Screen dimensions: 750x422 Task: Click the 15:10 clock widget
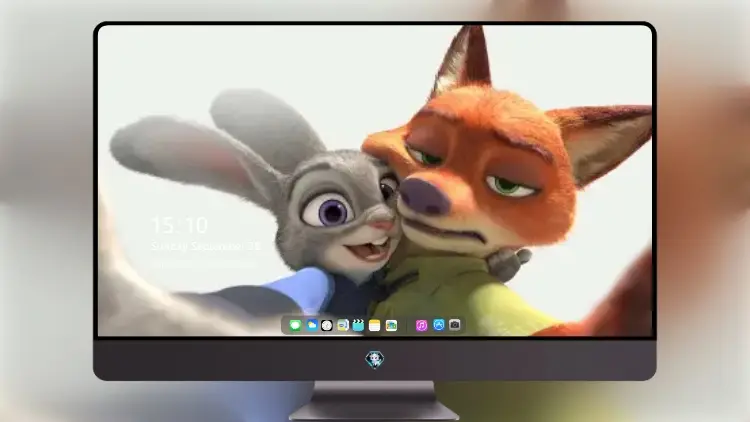(179, 225)
